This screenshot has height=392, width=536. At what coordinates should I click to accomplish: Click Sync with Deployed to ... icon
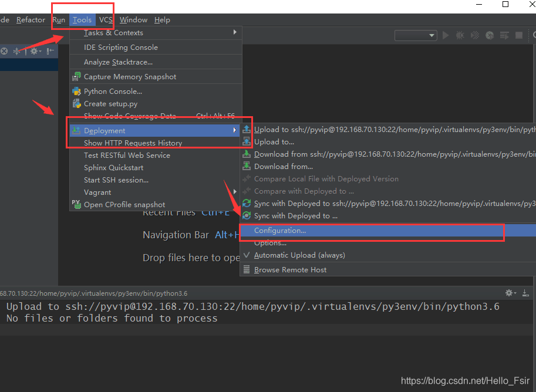[247, 215]
